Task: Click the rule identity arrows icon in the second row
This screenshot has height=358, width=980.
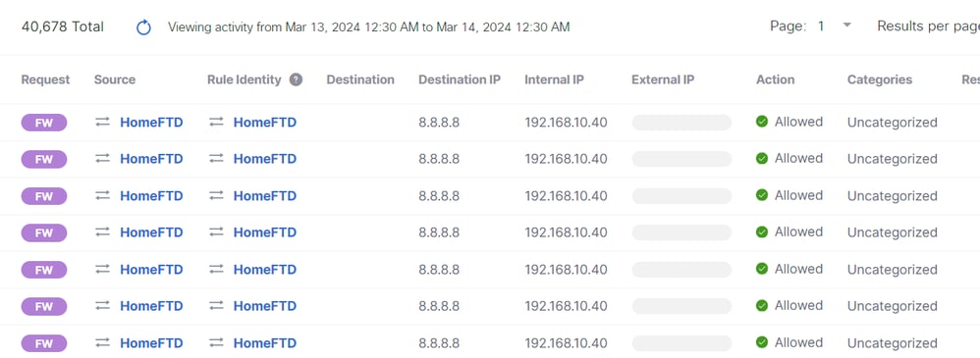Action: [216, 159]
